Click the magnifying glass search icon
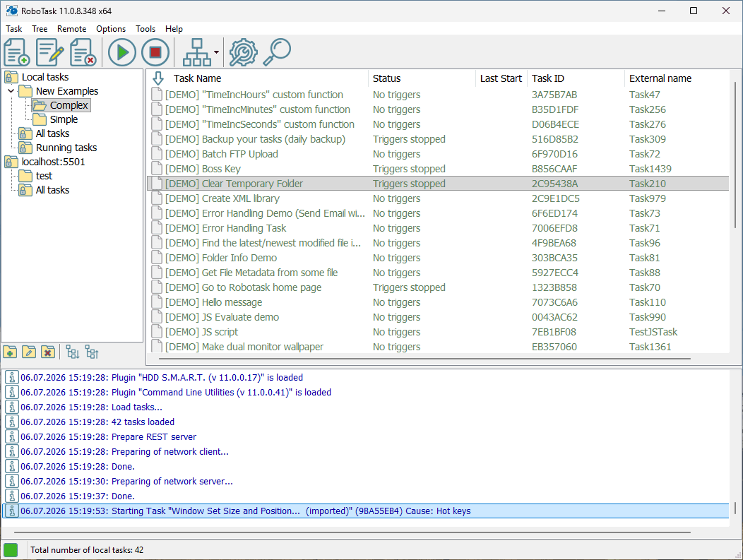Image resolution: width=743 pixels, height=560 pixels. [277, 52]
